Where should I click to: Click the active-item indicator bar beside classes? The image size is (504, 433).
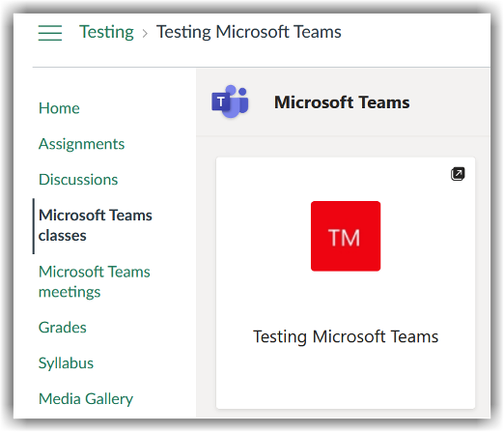(x=34, y=226)
